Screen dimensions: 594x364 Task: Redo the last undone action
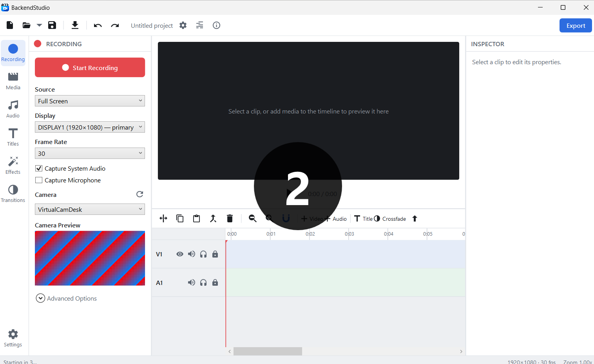[x=115, y=25]
